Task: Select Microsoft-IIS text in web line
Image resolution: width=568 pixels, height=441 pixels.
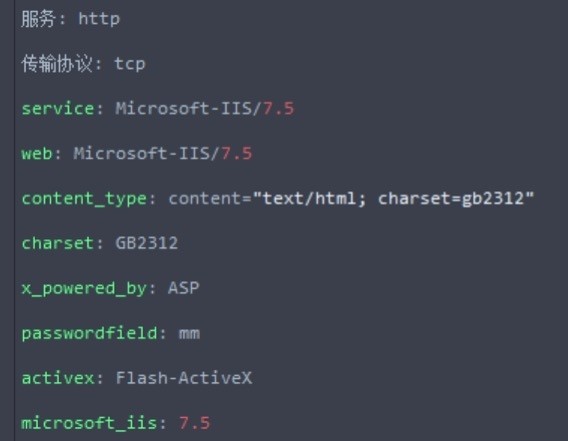Action: [142, 153]
